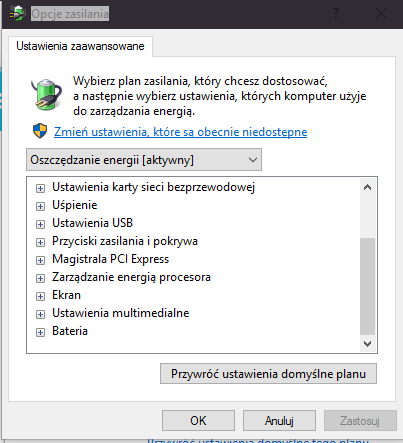Open the Oszczędzanie energii plan dropdown
403x443 pixels.
tap(144, 160)
